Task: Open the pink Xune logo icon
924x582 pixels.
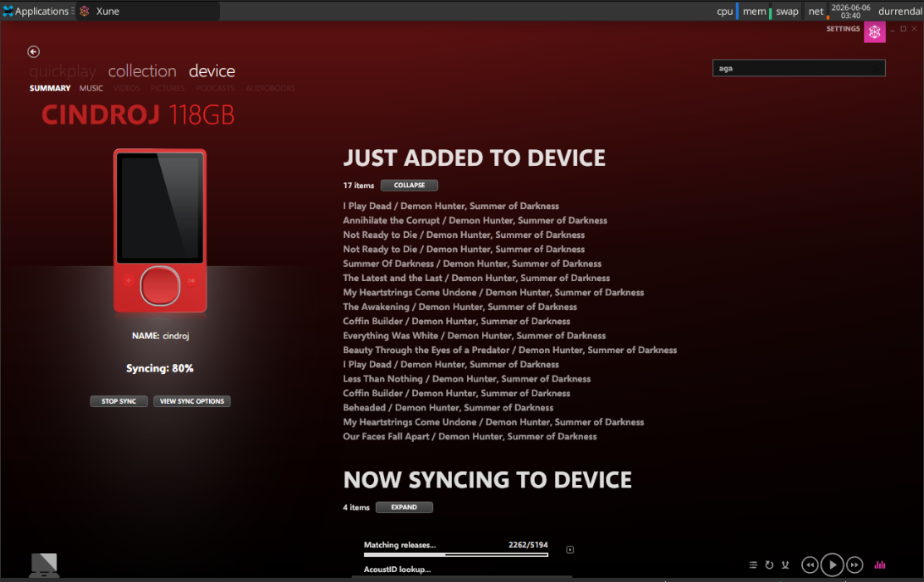Action: pos(874,32)
